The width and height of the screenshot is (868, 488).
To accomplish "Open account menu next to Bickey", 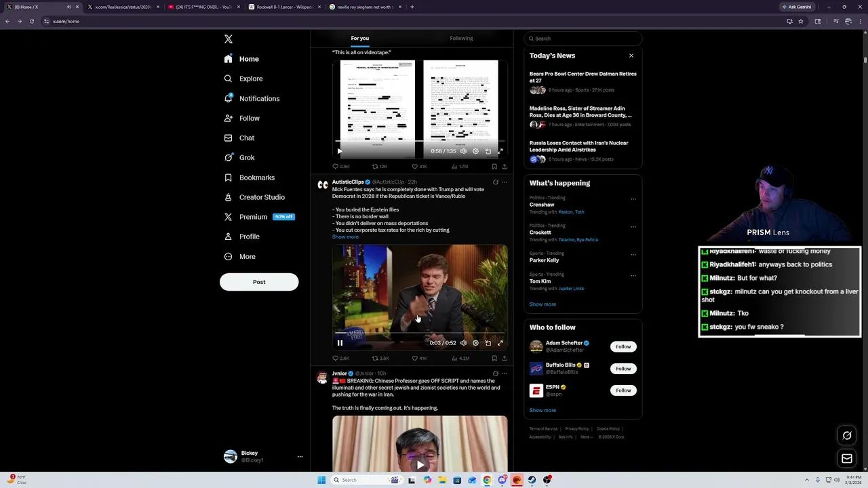I will click(300, 457).
